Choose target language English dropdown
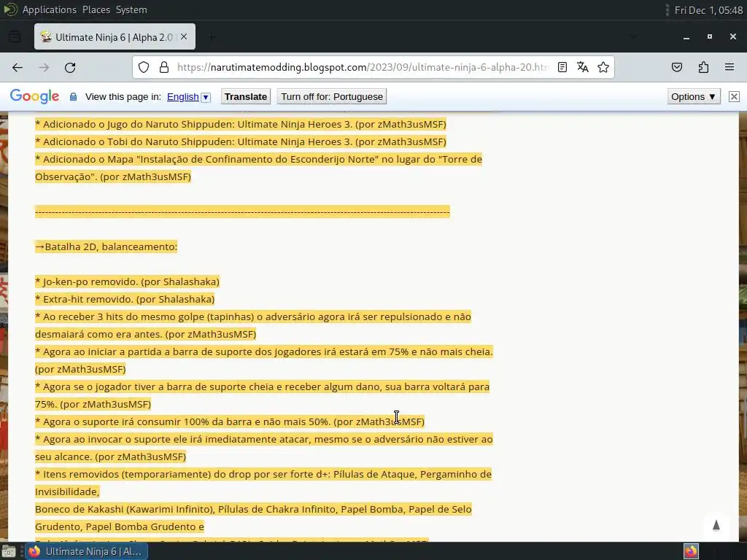 189,97
